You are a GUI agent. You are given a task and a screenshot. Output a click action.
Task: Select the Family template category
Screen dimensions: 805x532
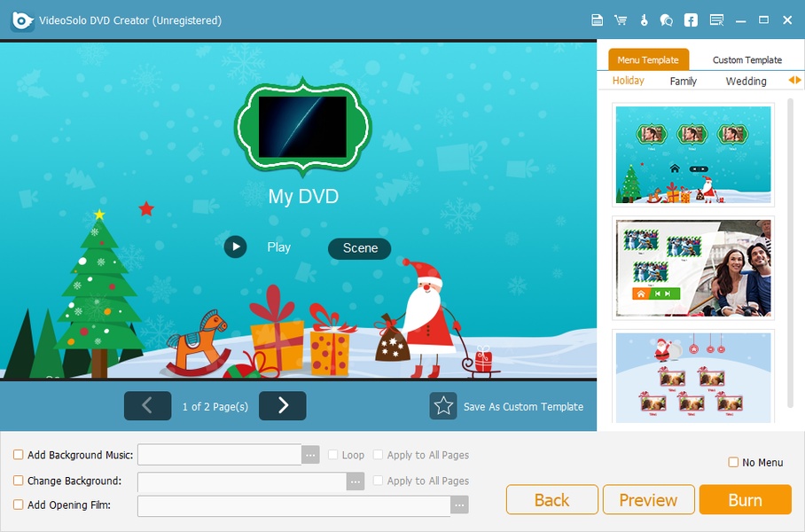683,82
